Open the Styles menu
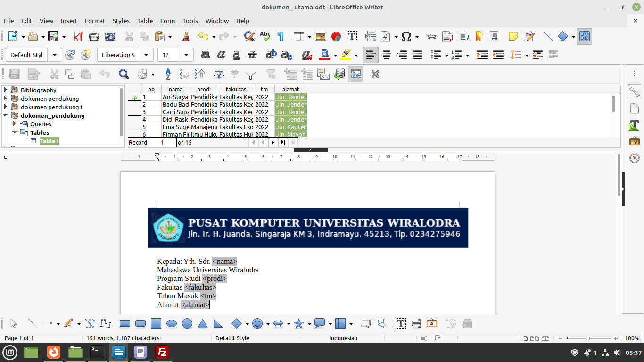The width and height of the screenshot is (644, 362). [121, 21]
